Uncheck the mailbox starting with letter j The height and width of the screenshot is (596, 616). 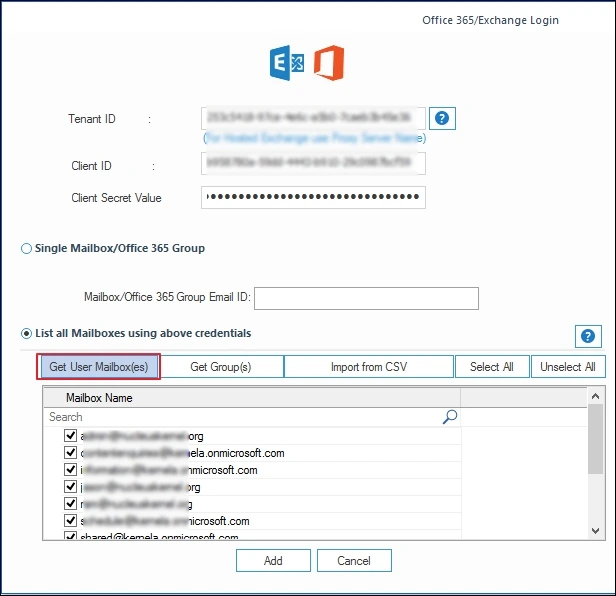coord(70,486)
